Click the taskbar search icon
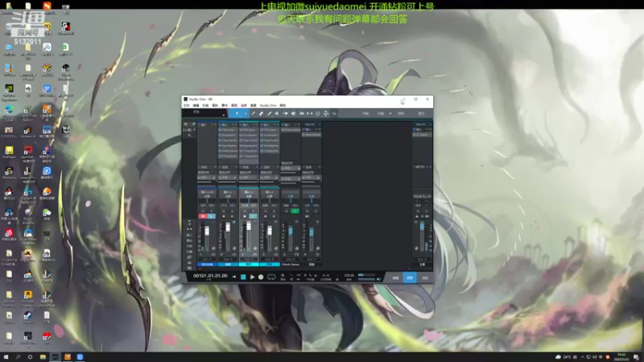This screenshot has width=644, height=362. point(18,356)
